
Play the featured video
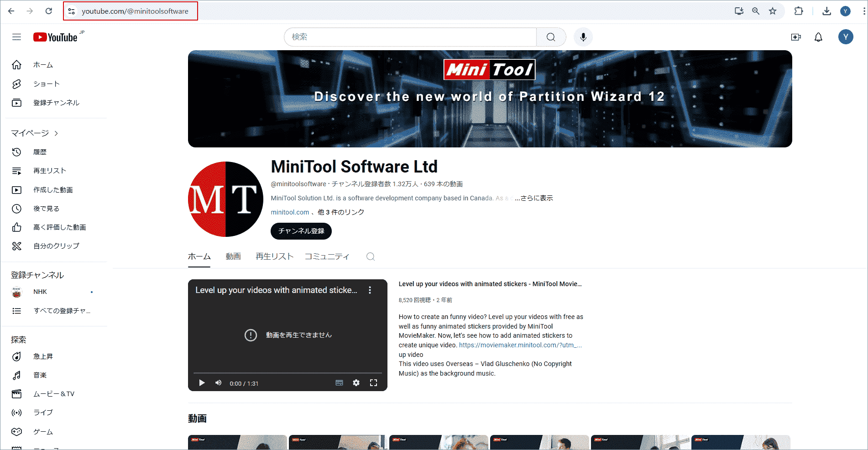[202, 383]
